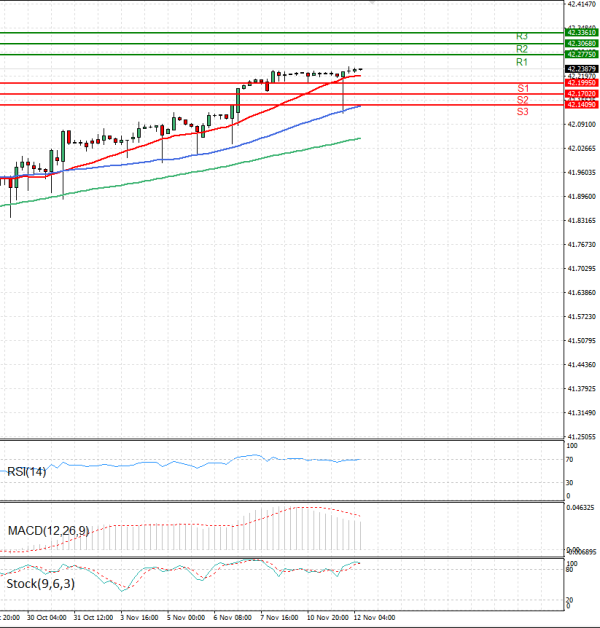This screenshot has height=628, width=600.
Task: Click the R2 resistance level label
Action: (522, 48)
